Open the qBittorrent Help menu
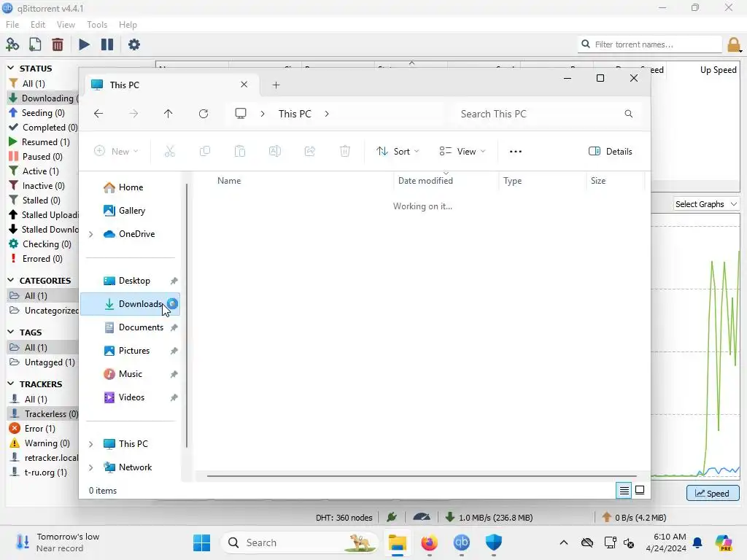The width and height of the screenshot is (747, 560). [x=128, y=24]
